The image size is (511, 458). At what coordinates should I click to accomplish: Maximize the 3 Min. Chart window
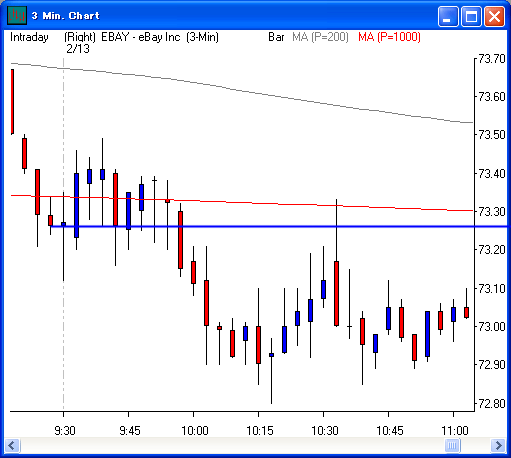pyautogui.click(x=471, y=16)
